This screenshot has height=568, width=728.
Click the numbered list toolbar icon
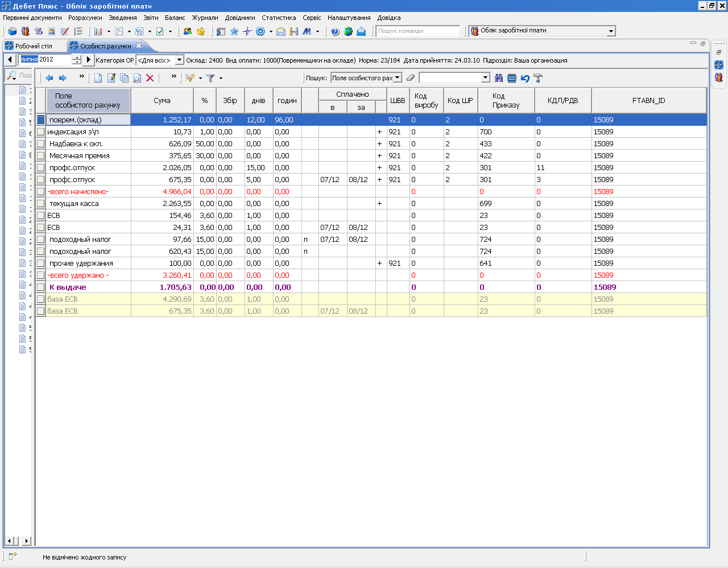78,31
